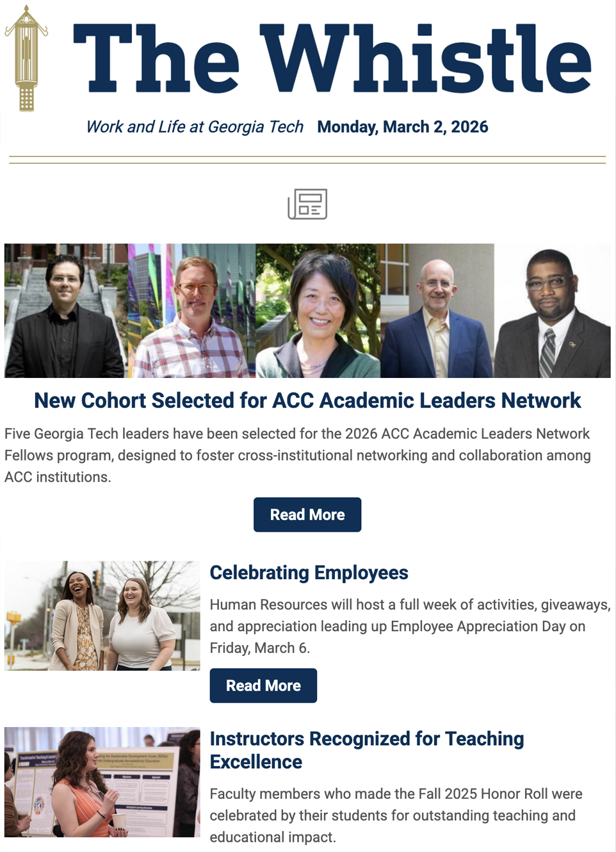The image size is (616, 852).
Task: Click portrait of man in blue blazer
Action: tap(437, 311)
